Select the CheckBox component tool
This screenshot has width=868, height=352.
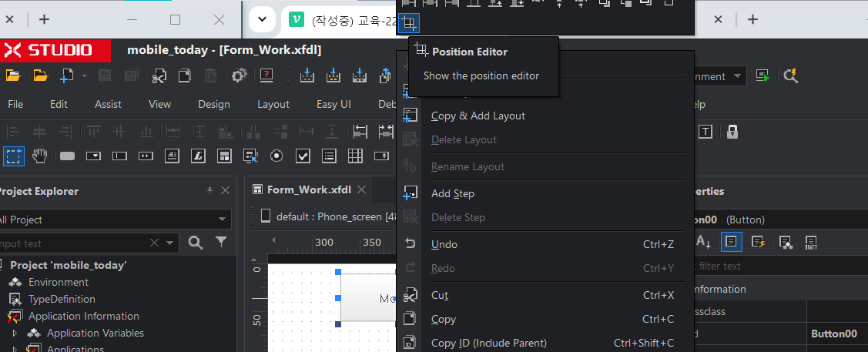[x=303, y=156]
